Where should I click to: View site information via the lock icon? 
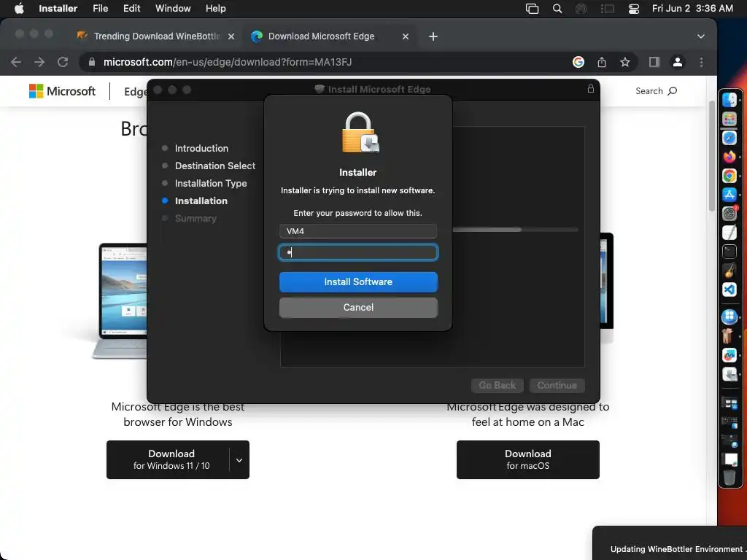[92, 62]
